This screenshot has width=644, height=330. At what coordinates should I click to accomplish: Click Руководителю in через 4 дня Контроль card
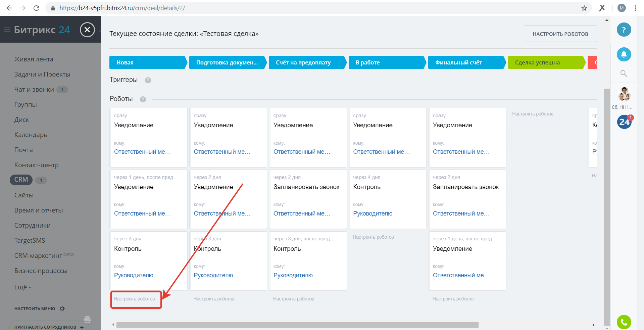point(373,214)
